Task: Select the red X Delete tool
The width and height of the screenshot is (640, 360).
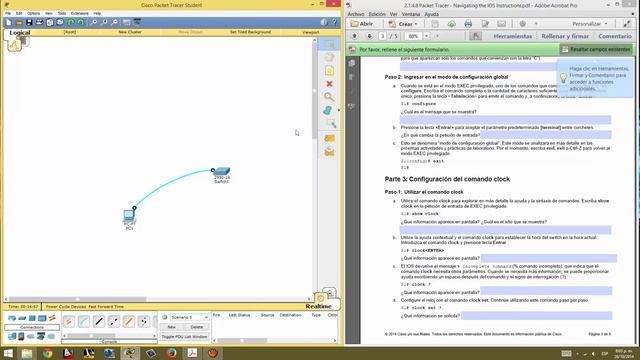Action: 329,84
